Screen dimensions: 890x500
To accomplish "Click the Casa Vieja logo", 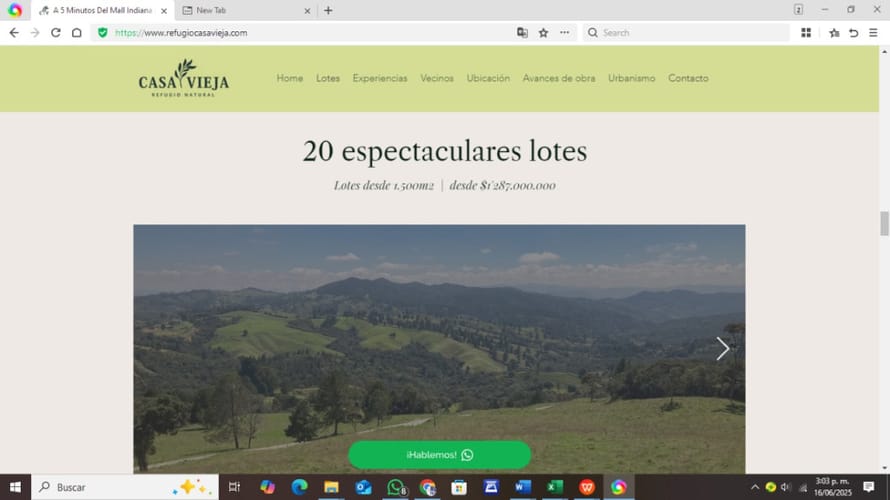I will pos(184,78).
